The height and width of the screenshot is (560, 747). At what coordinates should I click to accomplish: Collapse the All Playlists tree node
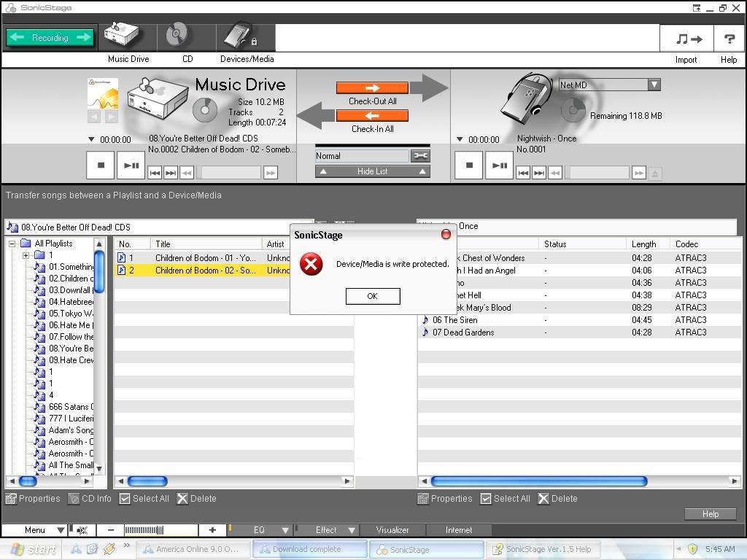click(x=12, y=244)
